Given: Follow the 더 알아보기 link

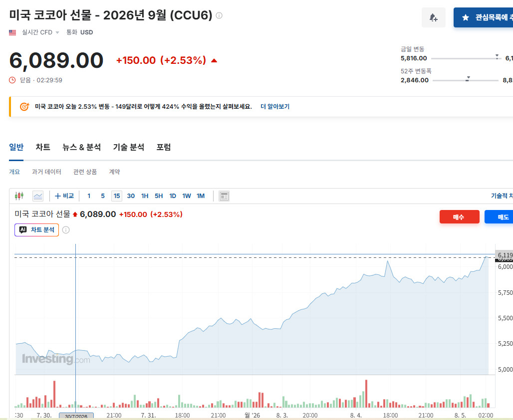Looking at the screenshot, I should tap(275, 107).
